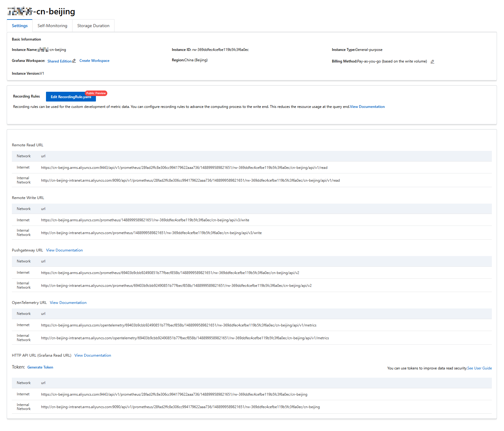Click the page title ending in -cn-beijing
The height and width of the screenshot is (431, 504).
click(41, 12)
